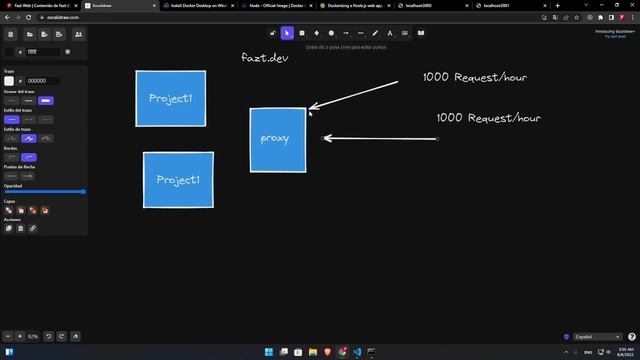Edit the canvas background hex input
Screen dimensions: 640x360
pos(42,52)
